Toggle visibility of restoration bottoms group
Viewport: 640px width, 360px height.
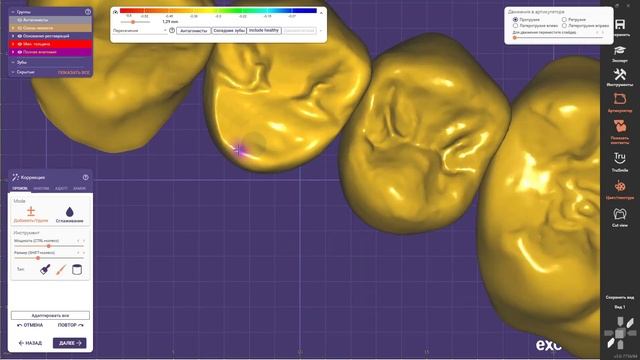[20, 36]
